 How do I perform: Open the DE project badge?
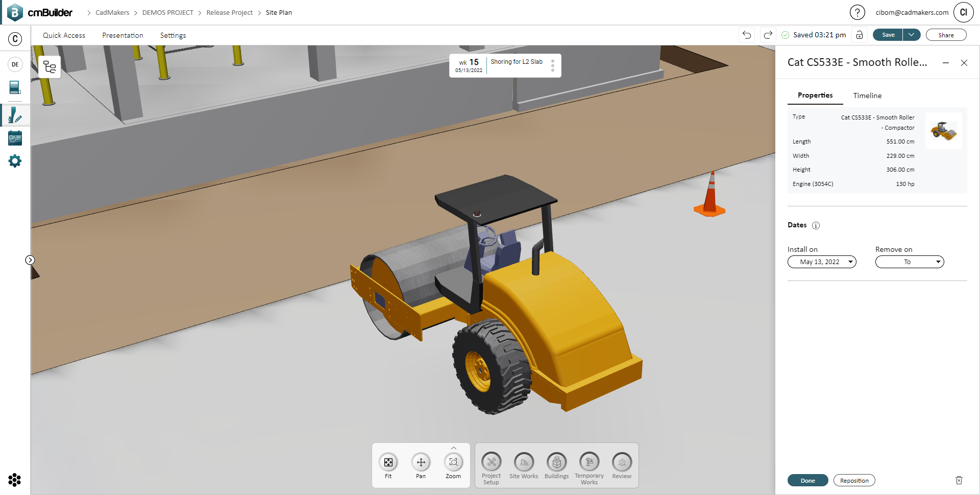point(15,64)
